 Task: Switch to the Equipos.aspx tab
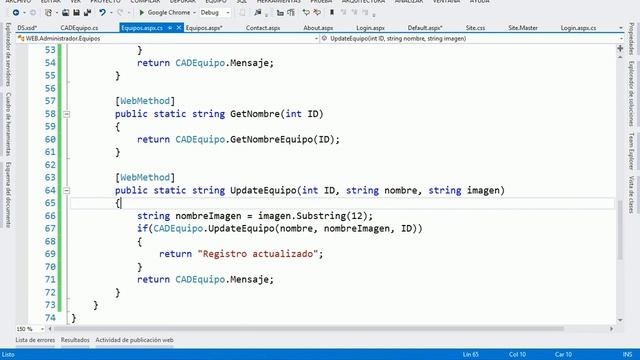coord(204,28)
